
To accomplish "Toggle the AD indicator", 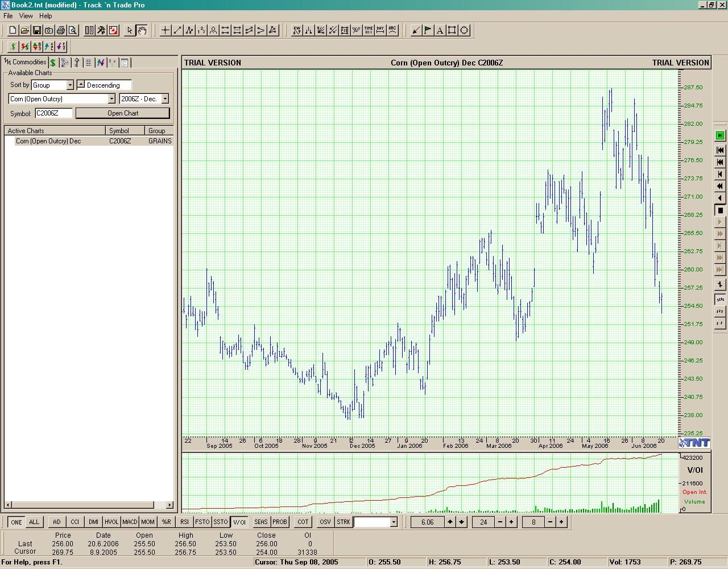I will coord(57,522).
